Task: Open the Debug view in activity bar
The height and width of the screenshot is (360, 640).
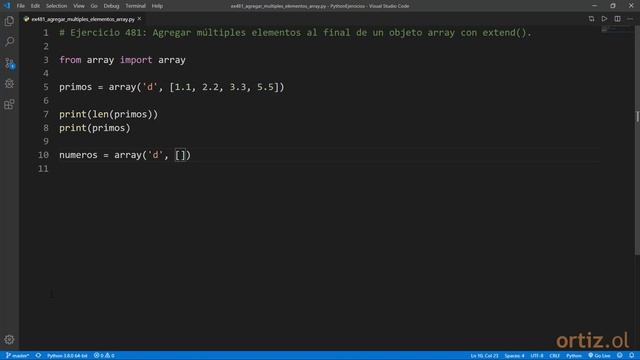Action: click(x=9, y=84)
